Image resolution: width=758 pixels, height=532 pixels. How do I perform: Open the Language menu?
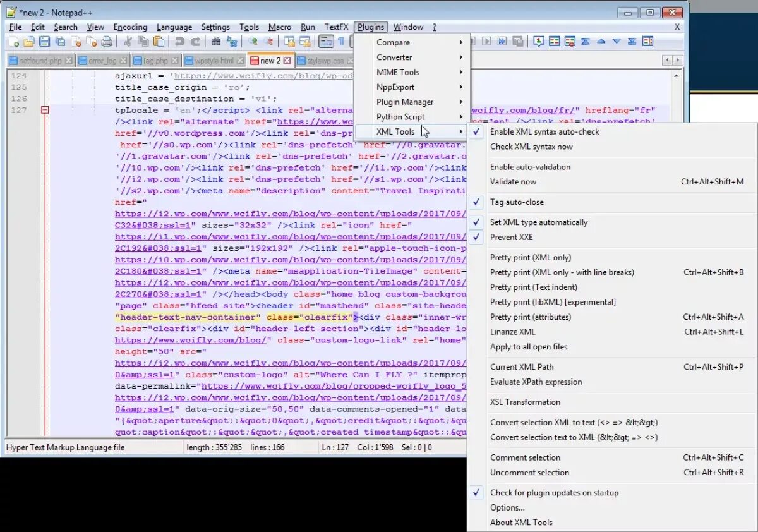[174, 27]
